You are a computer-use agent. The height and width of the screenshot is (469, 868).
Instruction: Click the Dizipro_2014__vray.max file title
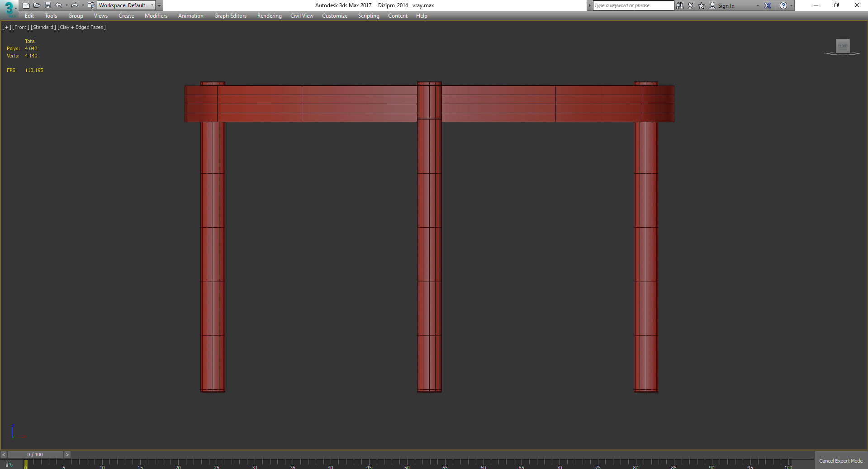406,5
